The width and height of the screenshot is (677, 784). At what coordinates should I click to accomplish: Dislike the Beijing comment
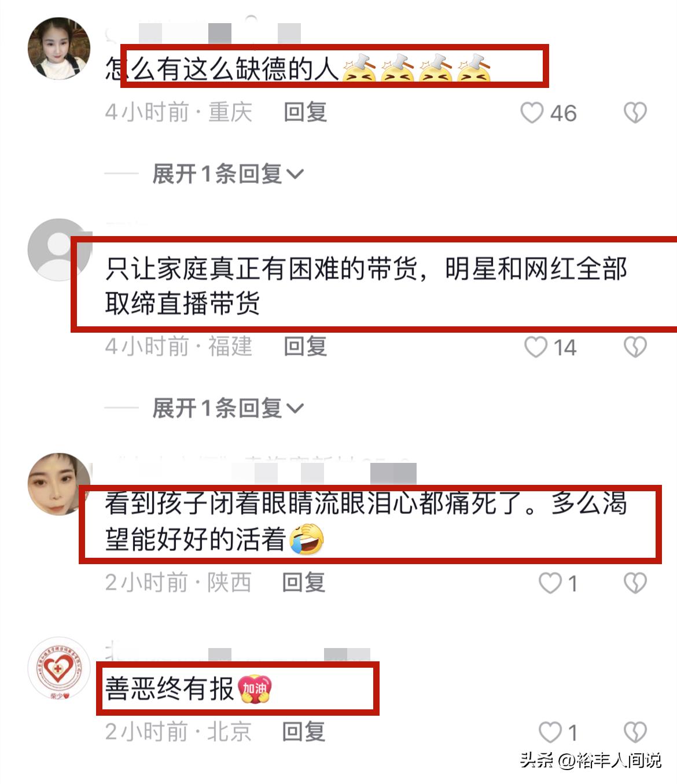coord(635,733)
